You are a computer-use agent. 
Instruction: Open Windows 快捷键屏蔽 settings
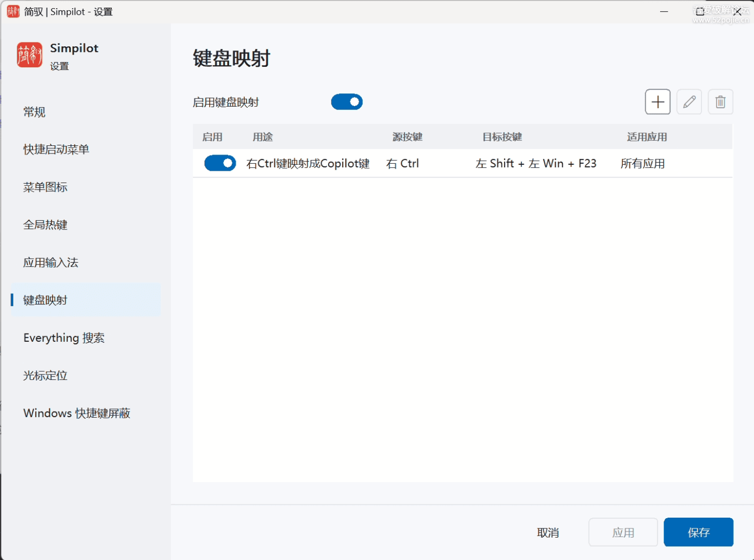tap(86, 413)
